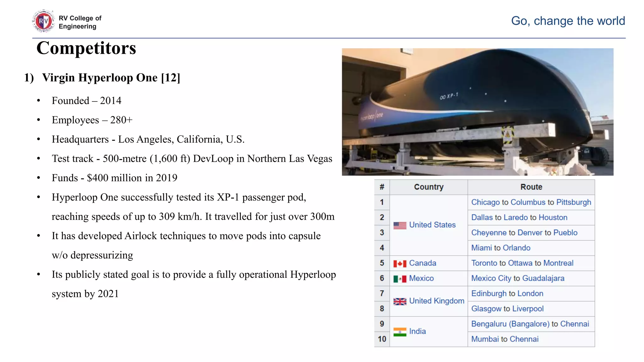This screenshot has width=644, height=362.
Task: Click the Airlock techniques bullet text
Action: tap(186, 245)
